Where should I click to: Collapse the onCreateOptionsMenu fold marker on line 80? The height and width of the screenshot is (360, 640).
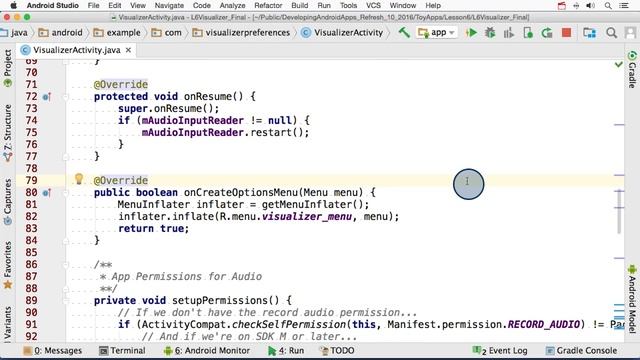coord(65,193)
